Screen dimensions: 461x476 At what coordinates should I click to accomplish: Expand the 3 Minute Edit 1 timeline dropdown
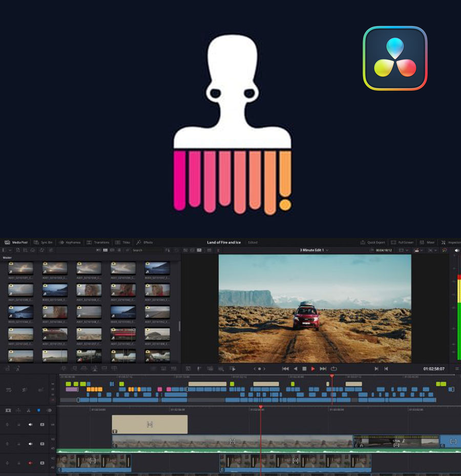pyautogui.click(x=315, y=250)
